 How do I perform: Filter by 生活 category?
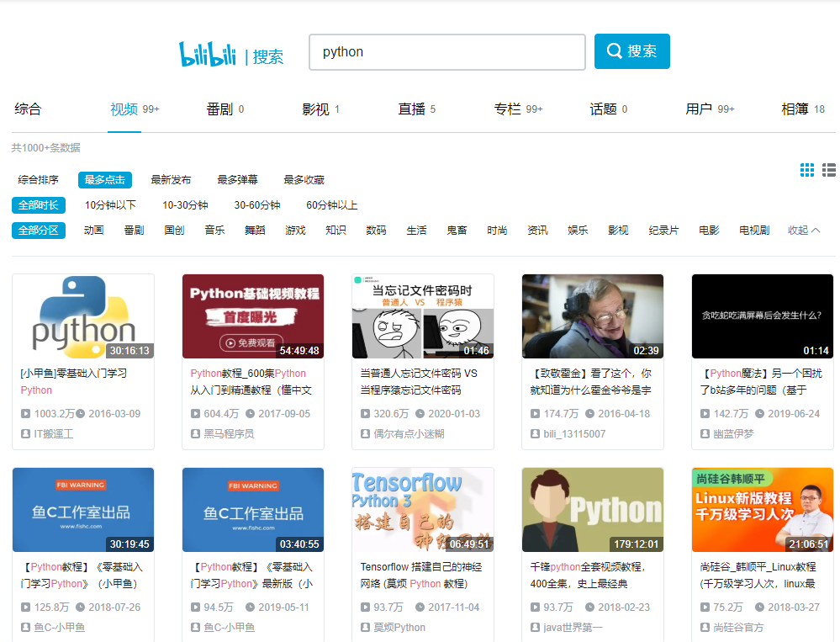417,231
